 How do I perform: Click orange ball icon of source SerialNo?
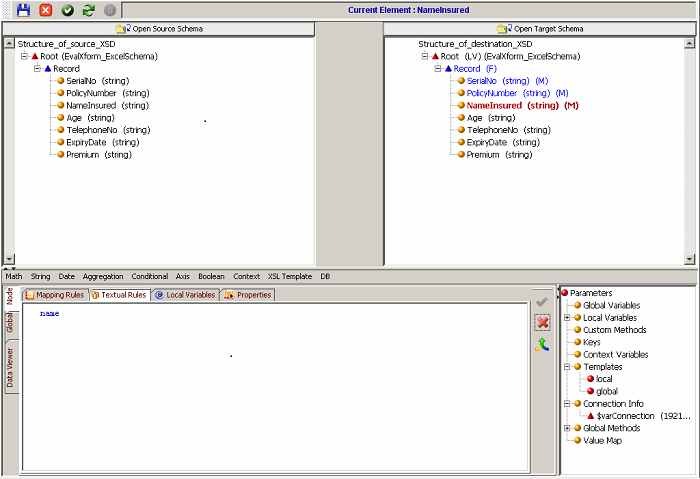61,81
